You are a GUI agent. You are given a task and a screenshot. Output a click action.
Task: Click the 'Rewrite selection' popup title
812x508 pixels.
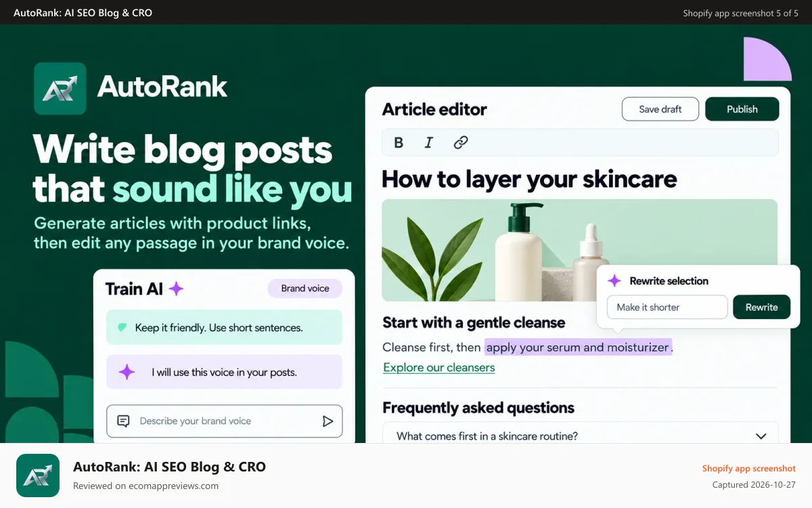pos(669,280)
